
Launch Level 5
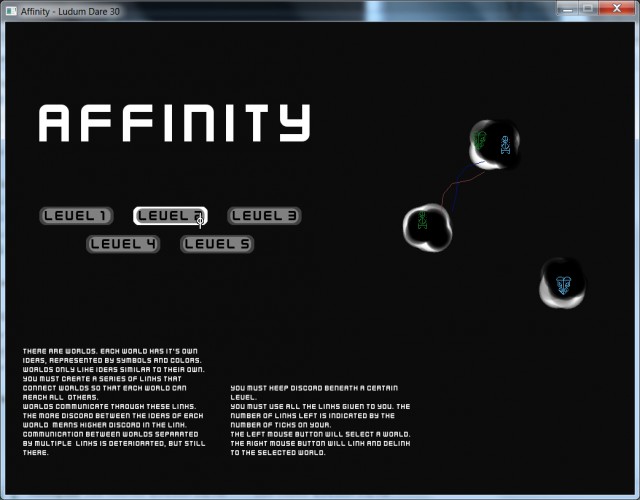click(x=217, y=244)
